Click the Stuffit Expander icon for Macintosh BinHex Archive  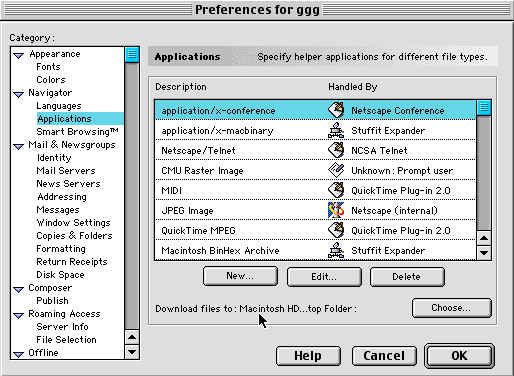pos(336,250)
